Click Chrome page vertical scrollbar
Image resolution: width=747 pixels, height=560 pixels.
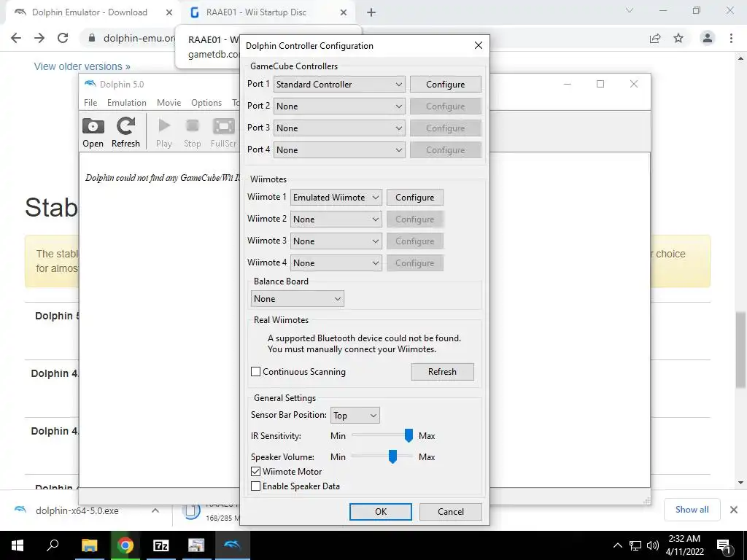point(740,350)
